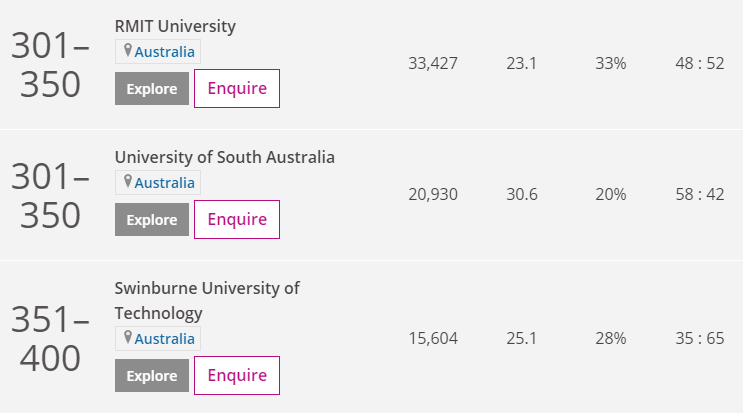
Task: Explore Swinburne University of Technology
Action: tap(152, 376)
